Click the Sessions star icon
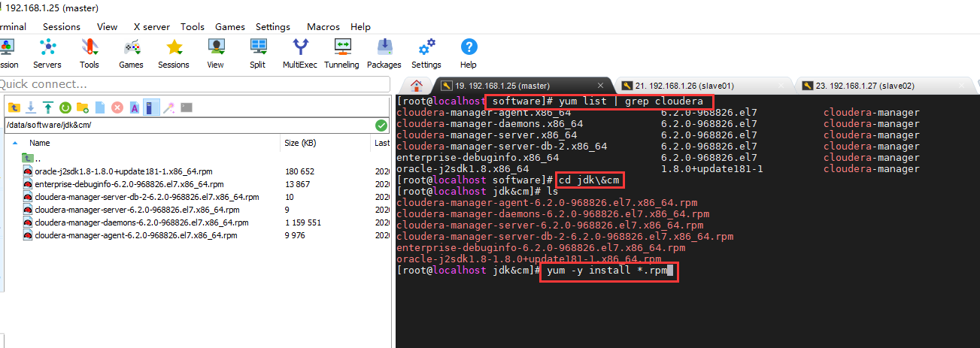The width and height of the screenshot is (980, 348). click(174, 53)
